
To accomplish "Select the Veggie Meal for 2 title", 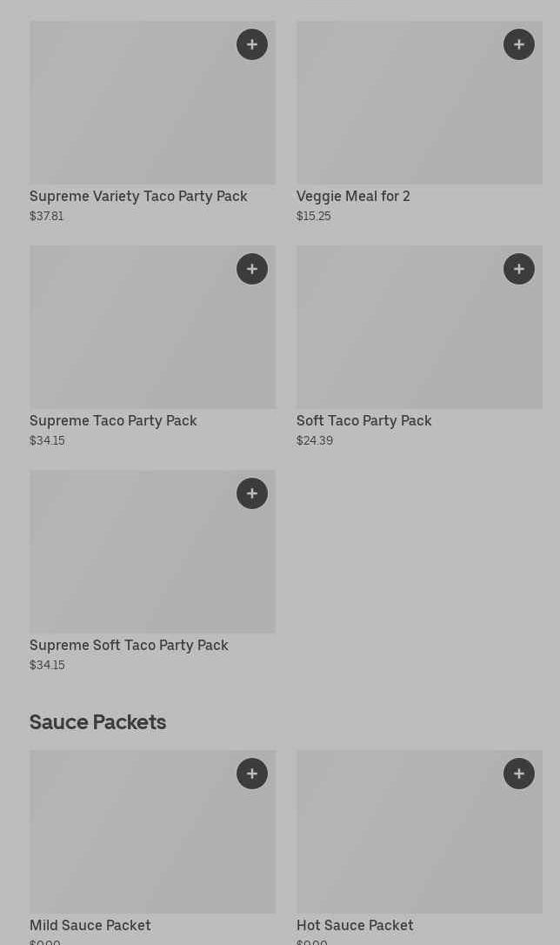I will point(353,197).
